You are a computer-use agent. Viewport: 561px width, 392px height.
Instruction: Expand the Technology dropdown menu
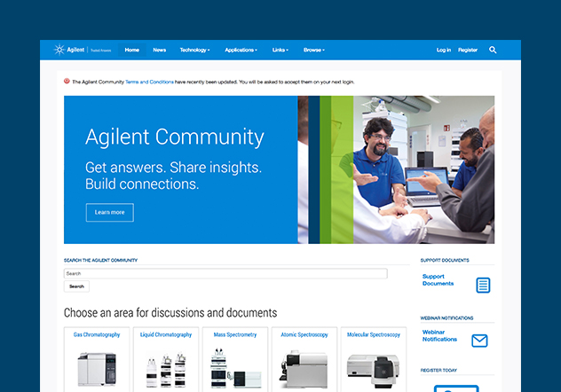(194, 50)
